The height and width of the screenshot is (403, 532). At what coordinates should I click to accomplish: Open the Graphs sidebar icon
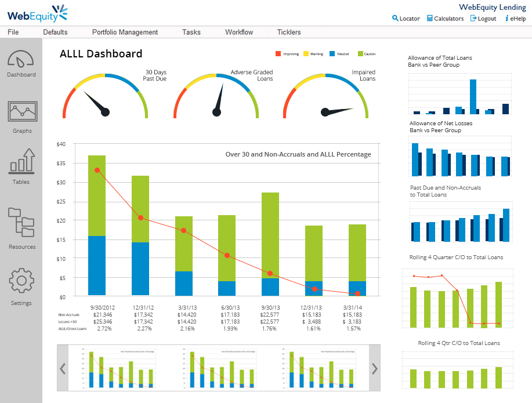tap(22, 112)
